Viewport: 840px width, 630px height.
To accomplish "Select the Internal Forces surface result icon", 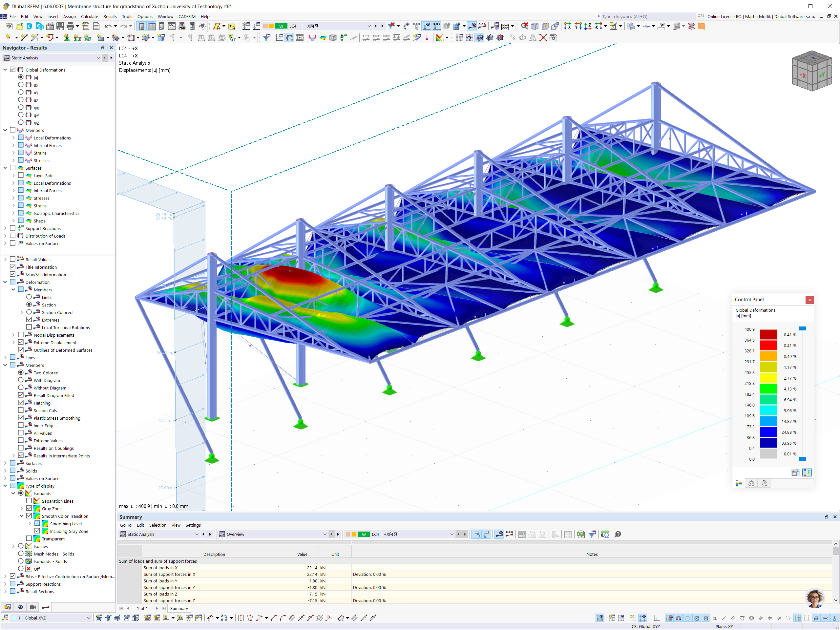I will [x=29, y=191].
